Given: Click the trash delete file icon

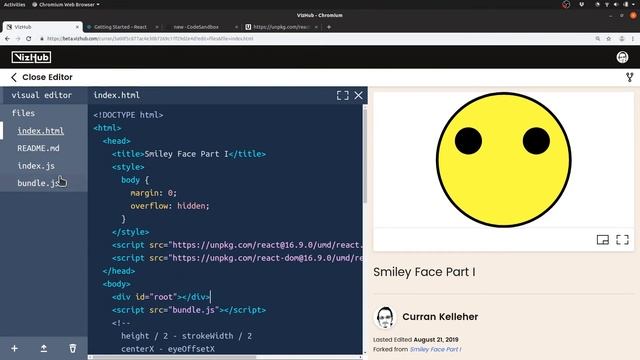Looking at the screenshot, I should [x=73, y=349].
